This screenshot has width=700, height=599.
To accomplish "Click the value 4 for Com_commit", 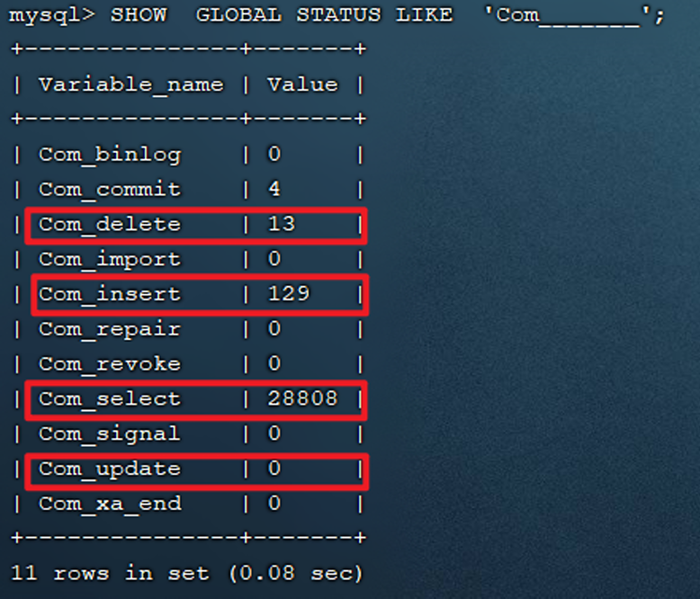I will pos(274,189).
